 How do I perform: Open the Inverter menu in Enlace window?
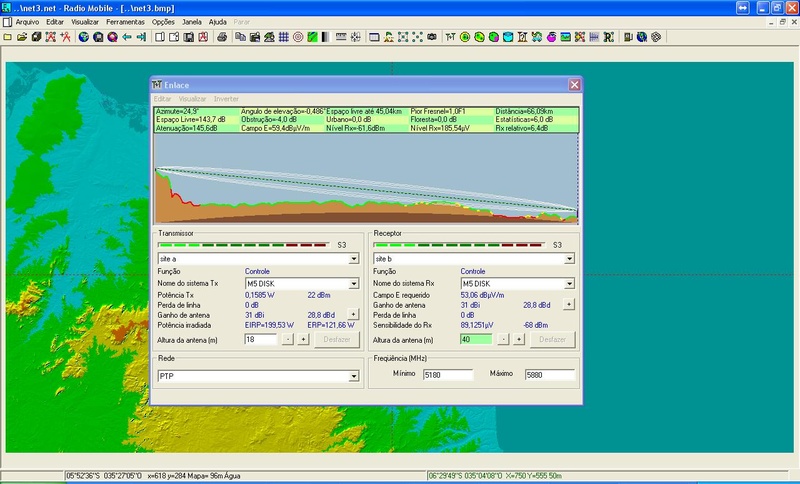[226, 99]
